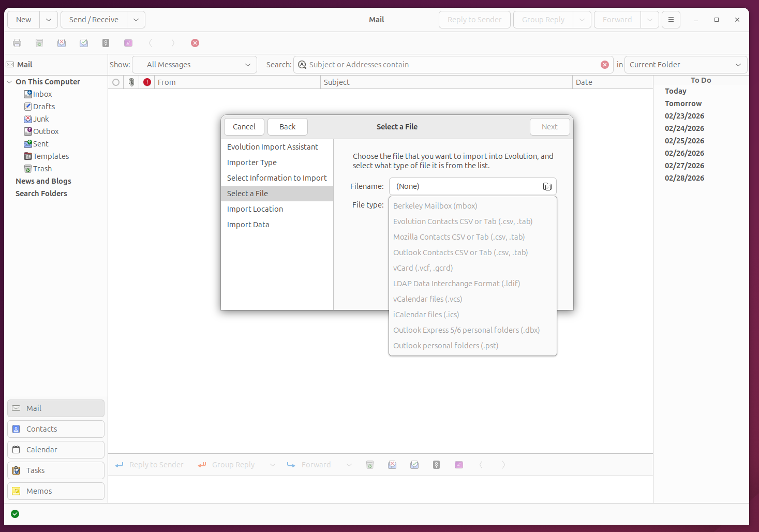Open the Send / Receive dropdown arrow
The width and height of the screenshot is (759, 532).
tap(136, 20)
